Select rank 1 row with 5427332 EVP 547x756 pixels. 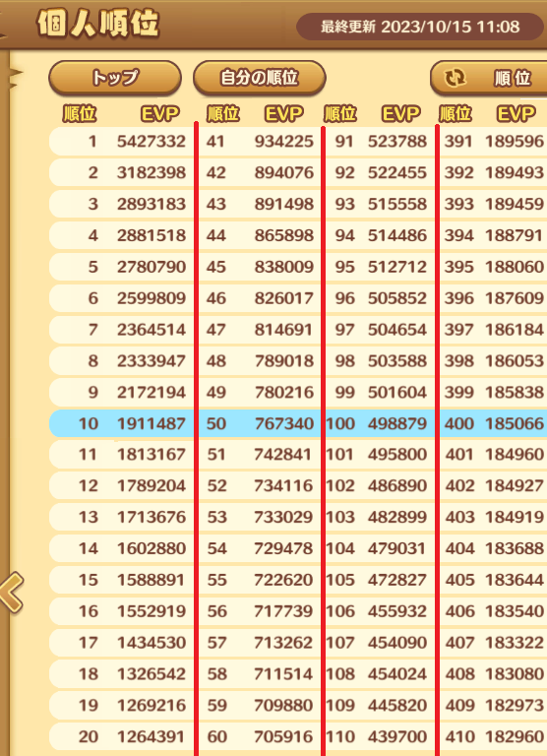click(x=122, y=142)
